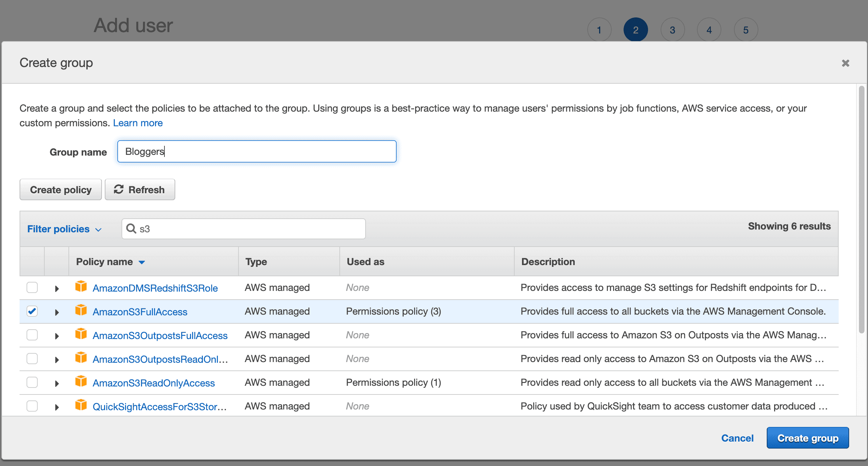The height and width of the screenshot is (466, 868).
Task: Select step 5 in the wizard
Action: (x=746, y=30)
